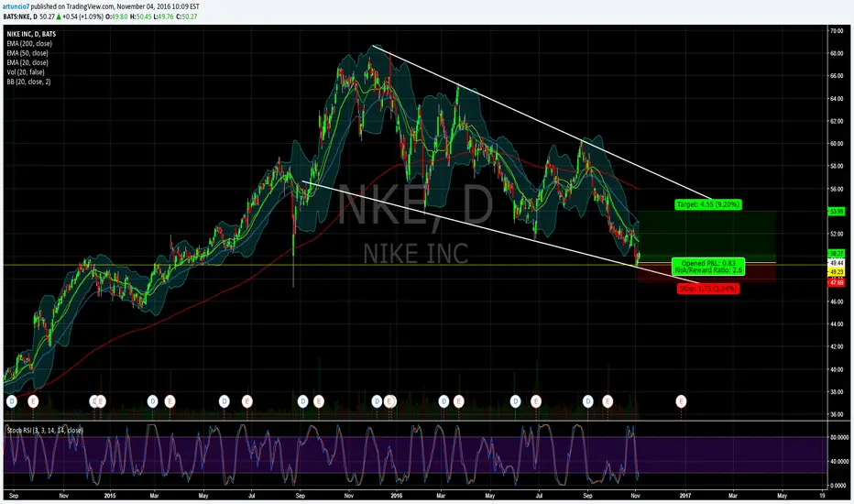
Task: Click the 40.0000 Stoch RSI scale label
Action: click(838, 461)
